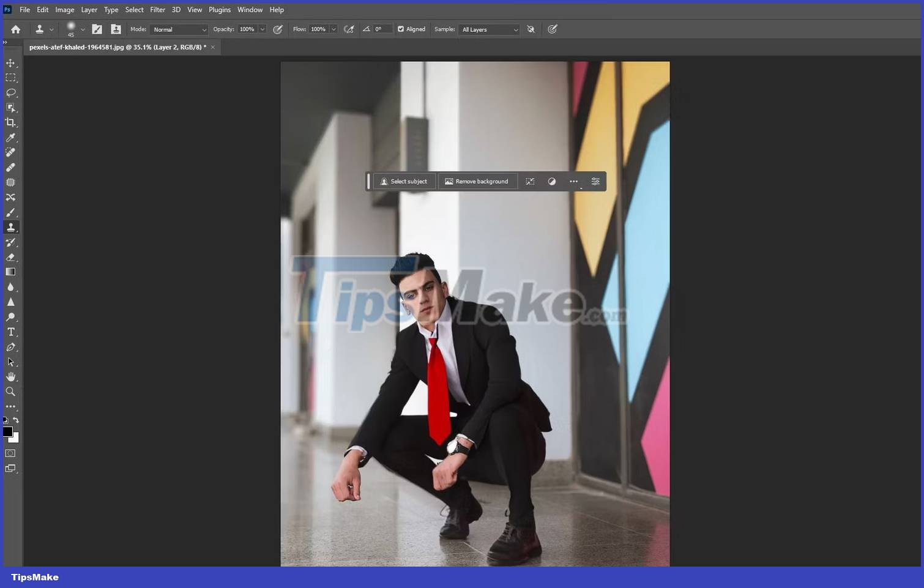Choose the Type tool
The height and width of the screenshot is (588, 924).
pyautogui.click(x=10, y=332)
